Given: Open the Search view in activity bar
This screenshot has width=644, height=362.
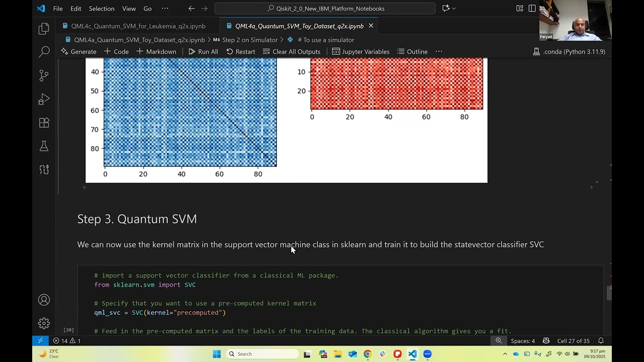Looking at the screenshot, I should coord(44,52).
